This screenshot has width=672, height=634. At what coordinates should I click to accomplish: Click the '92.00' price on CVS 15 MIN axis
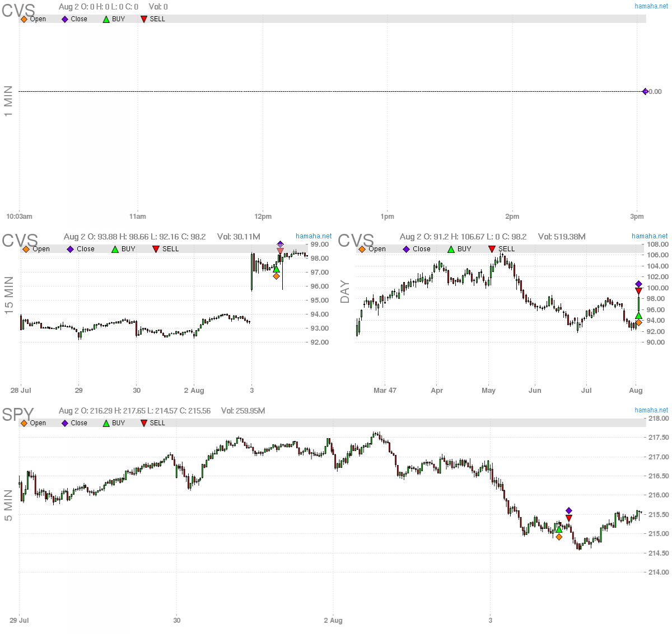pos(320,342)
